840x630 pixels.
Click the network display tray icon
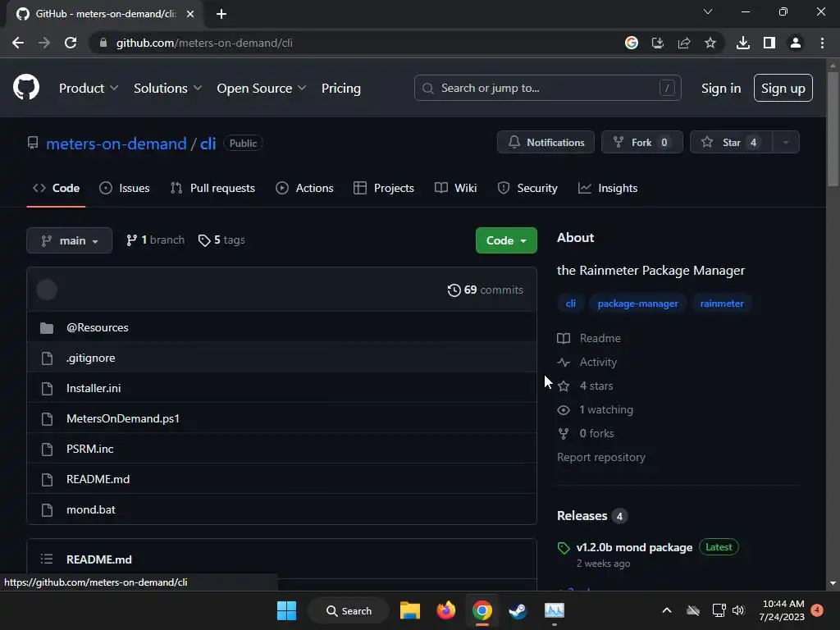(x=719, y=610)
